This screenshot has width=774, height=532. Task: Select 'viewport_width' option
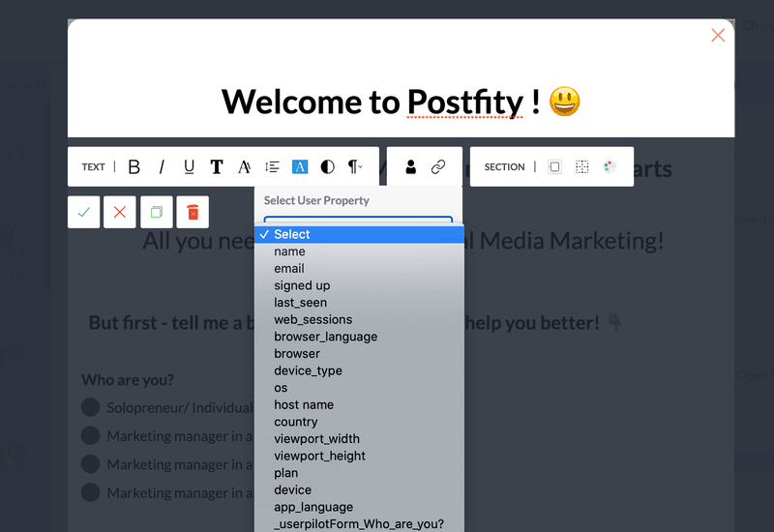[x=359, y=439]
